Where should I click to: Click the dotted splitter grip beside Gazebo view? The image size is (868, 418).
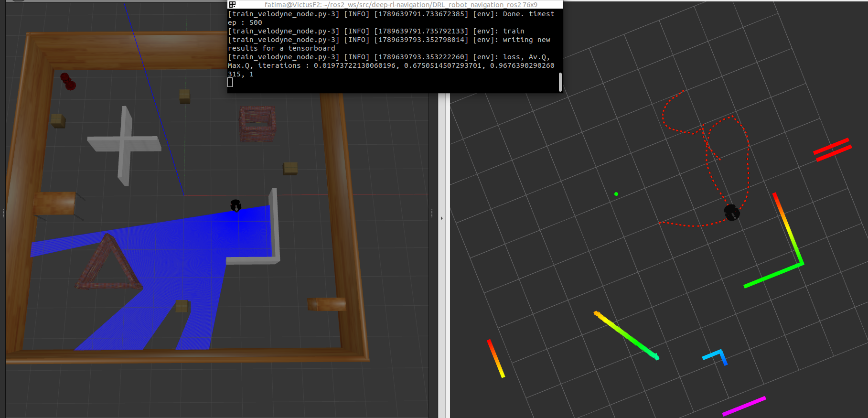(x=432, y=214)
